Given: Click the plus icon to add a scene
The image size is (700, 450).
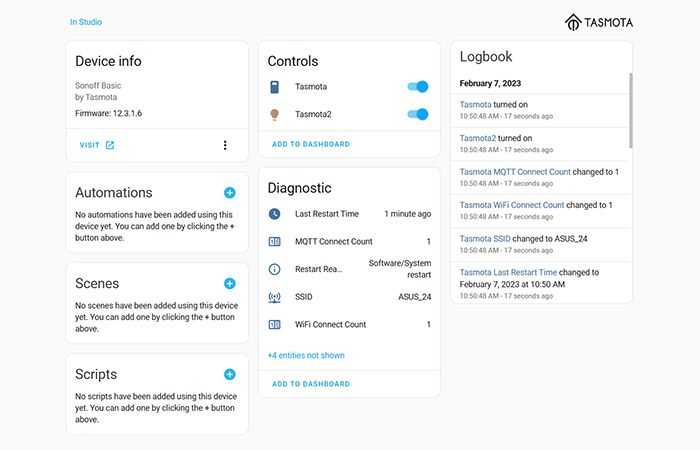Looking at the screenshot, I should coord(229,284).
